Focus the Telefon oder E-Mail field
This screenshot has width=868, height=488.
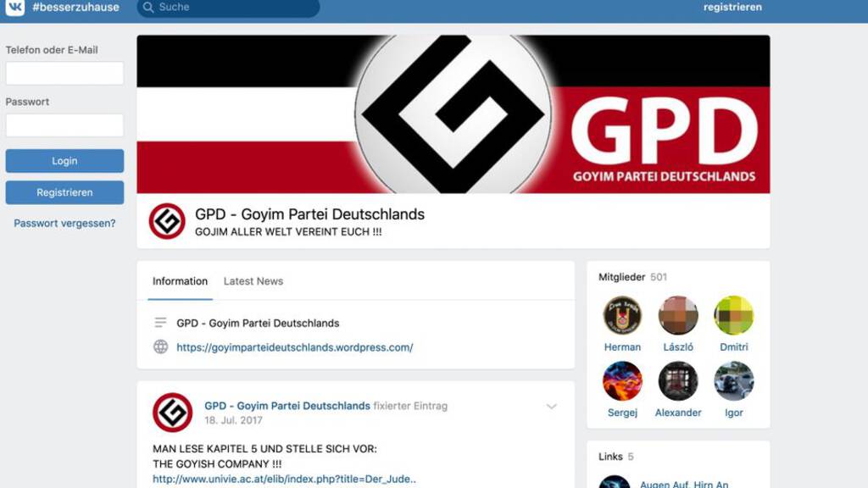pos(64,73)
